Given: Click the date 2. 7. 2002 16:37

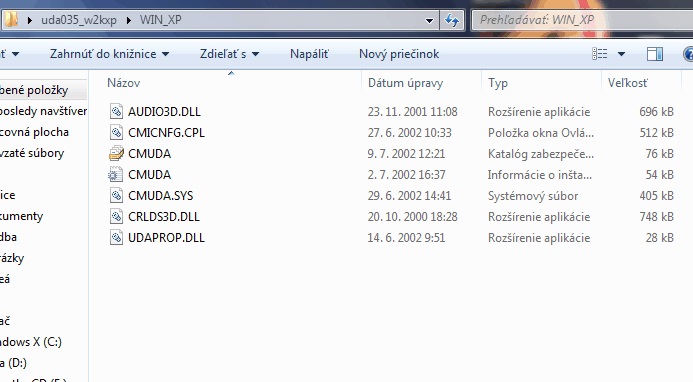Looking at the screenshot, I should coord(406,175).
